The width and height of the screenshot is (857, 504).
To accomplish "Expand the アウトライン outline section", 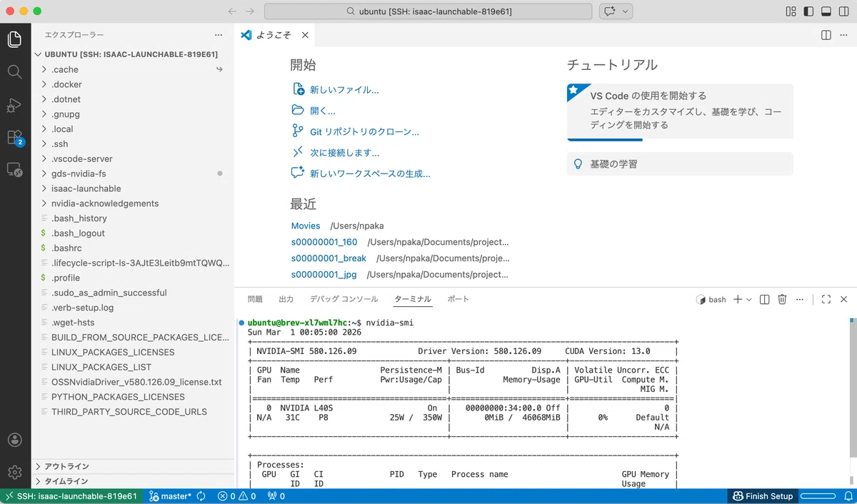I will [x=133, y=466].
